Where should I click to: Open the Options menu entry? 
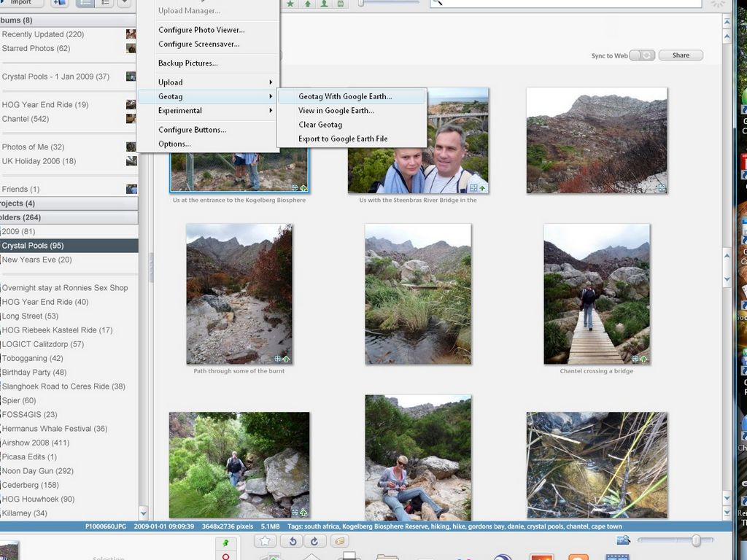(174, 144)
